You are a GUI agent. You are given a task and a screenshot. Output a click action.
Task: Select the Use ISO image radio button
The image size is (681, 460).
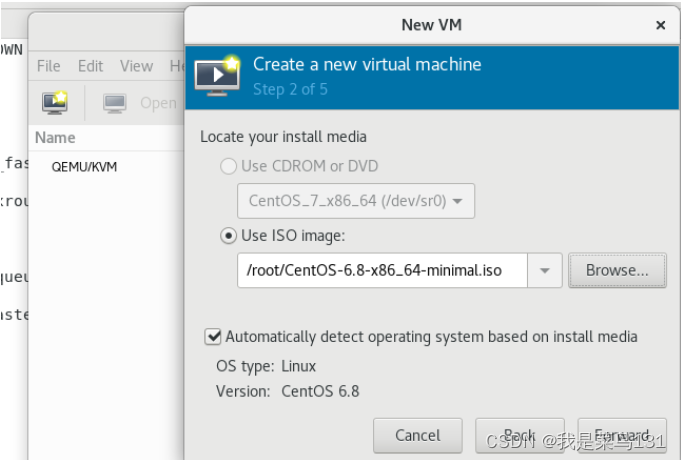228,236
